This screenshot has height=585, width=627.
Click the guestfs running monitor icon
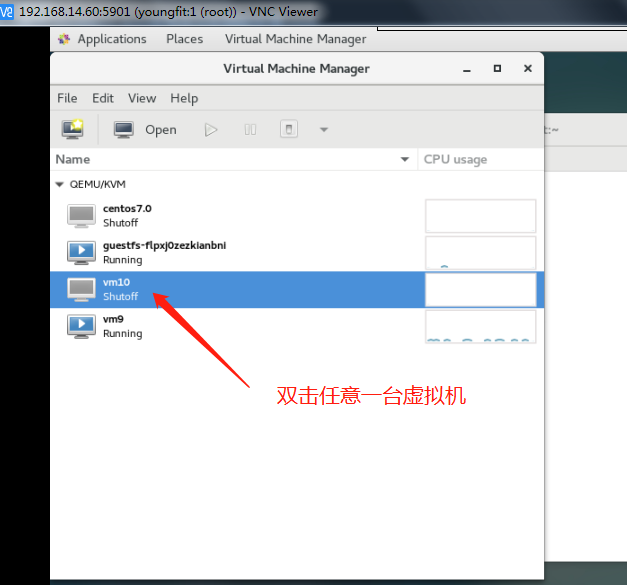coord(81,253)
